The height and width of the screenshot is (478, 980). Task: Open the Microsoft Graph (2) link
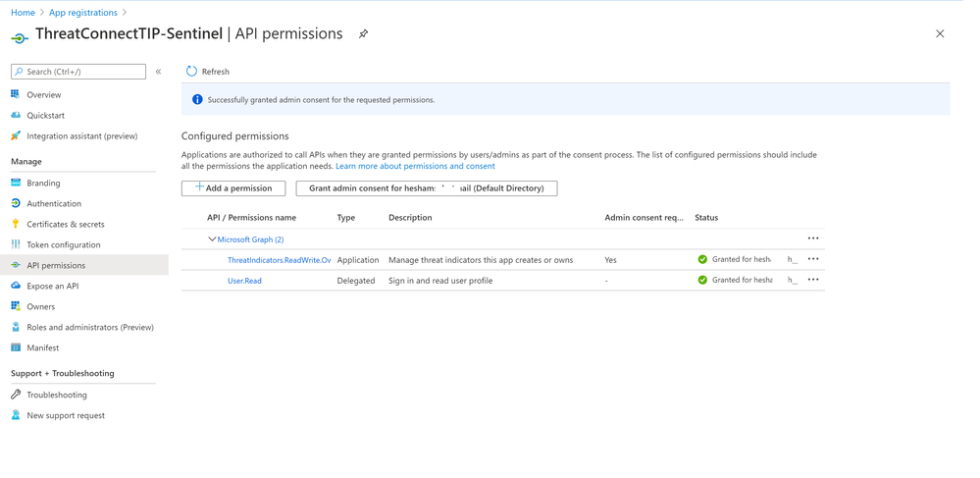point(250,239)
